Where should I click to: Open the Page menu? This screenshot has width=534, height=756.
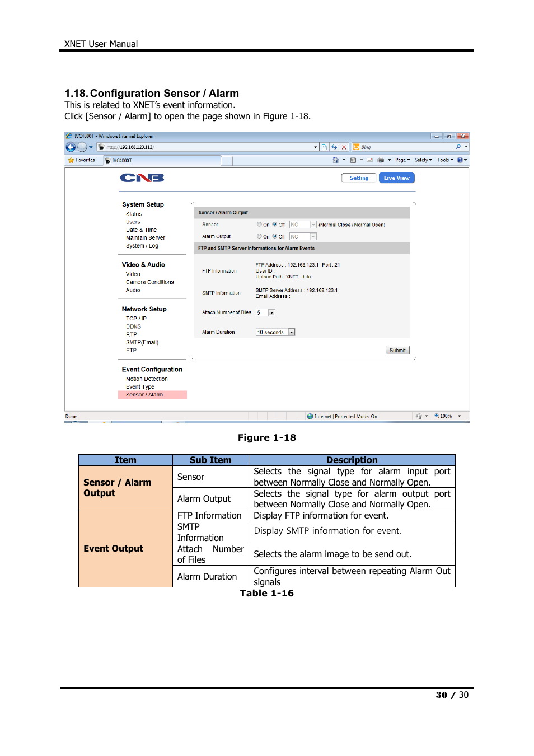402,160
